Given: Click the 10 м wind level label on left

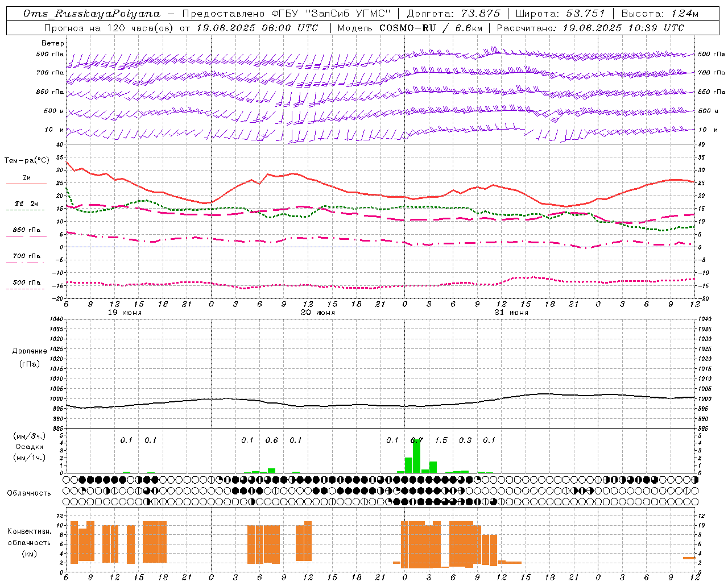Looking at the screenshot, I should click(55, 130).
